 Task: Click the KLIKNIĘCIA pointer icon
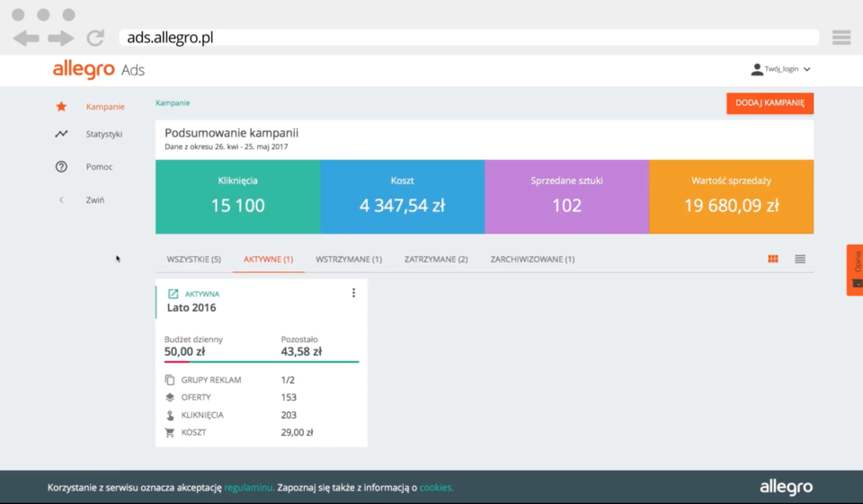pyautogui.click(x=170, y=415)
